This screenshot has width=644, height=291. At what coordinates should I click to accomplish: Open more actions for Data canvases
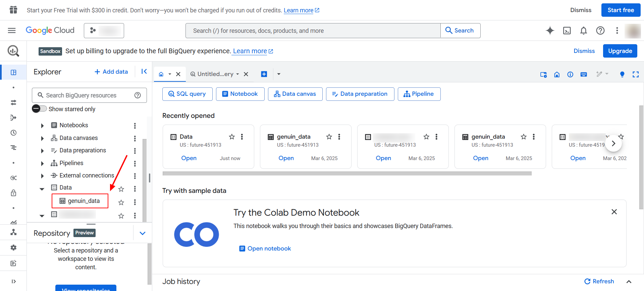coord(135,138)
